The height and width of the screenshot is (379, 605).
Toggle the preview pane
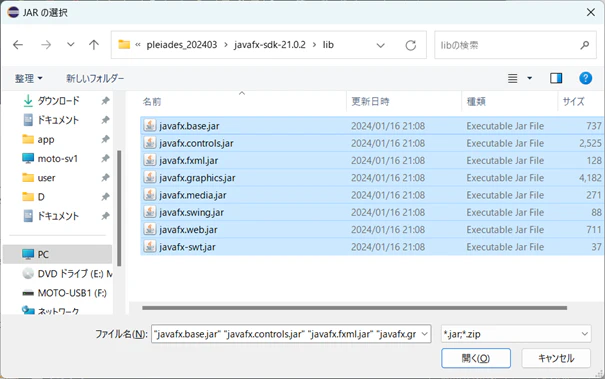point(556,78)
